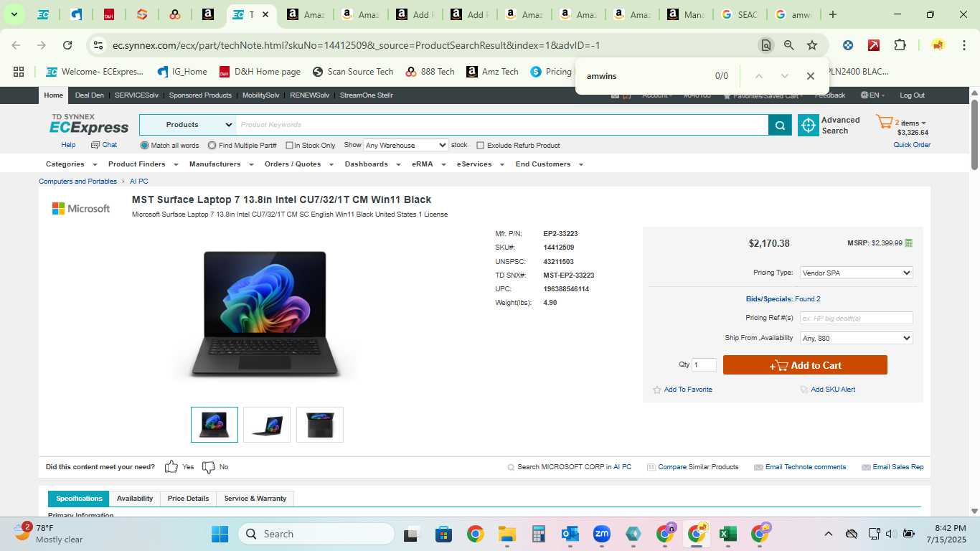Open the Pricing Type Vendor SPA dropdown
This screenshot has width=980, height=551.
[856, 273]
